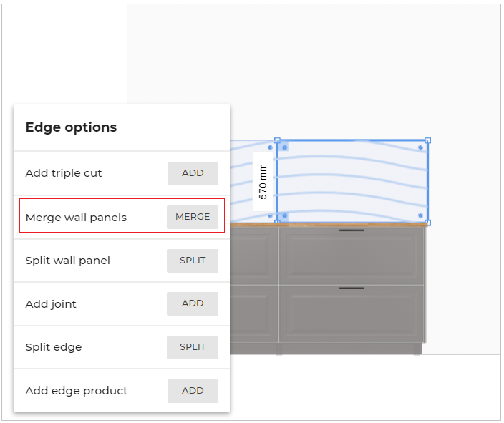Click top edge marker dot of left adjacent panel

pos(270,147)
